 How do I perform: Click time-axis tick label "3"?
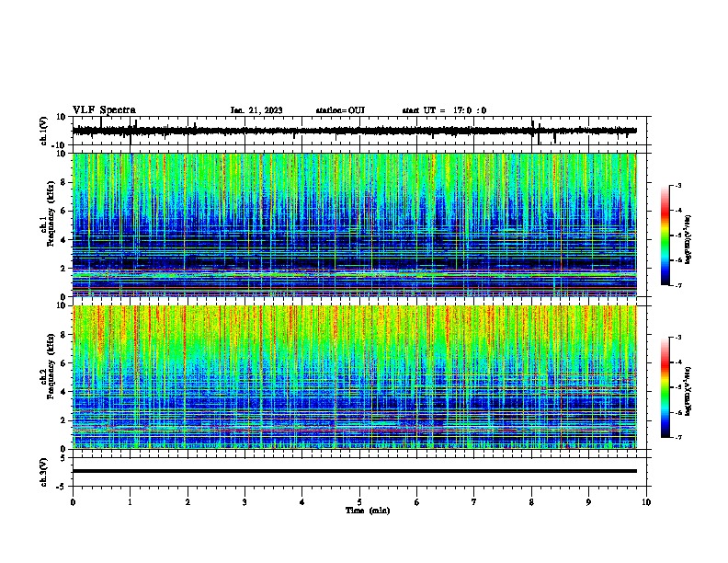point(245,502)
